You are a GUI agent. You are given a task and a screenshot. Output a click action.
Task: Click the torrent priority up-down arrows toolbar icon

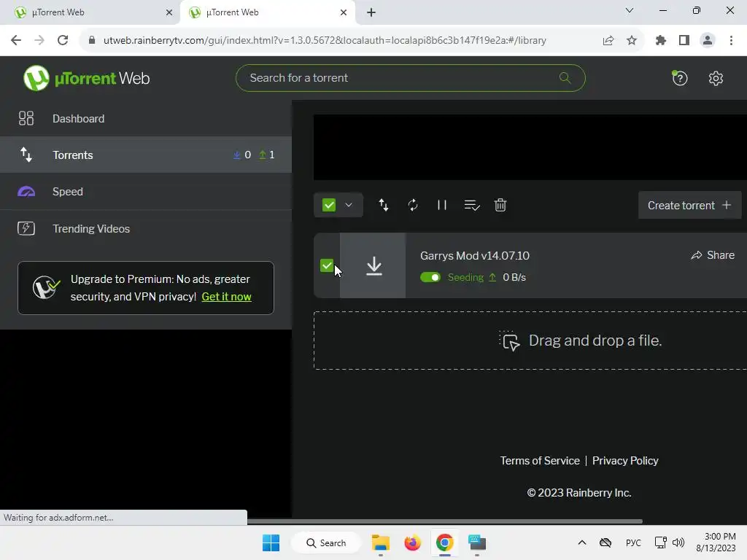[384, 205]
